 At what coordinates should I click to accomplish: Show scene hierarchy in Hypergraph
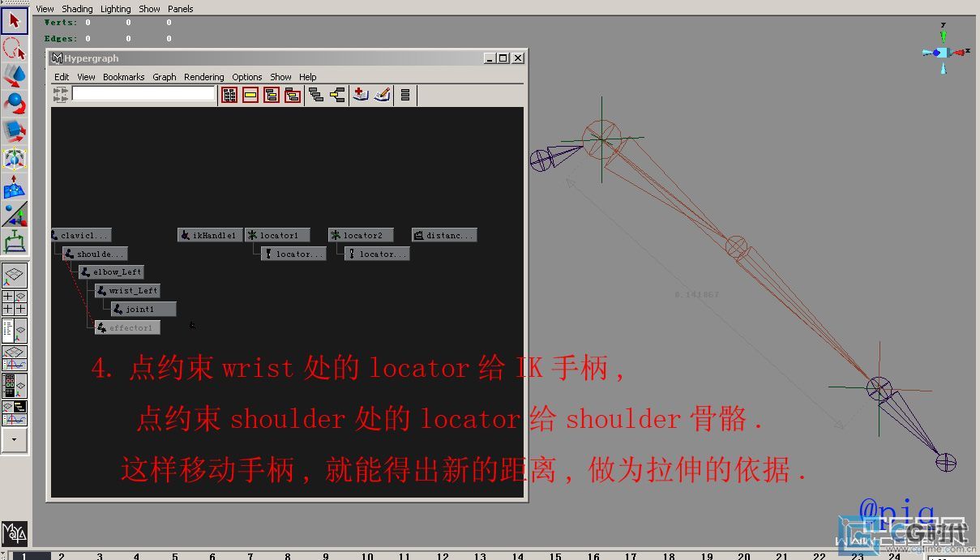316,95
